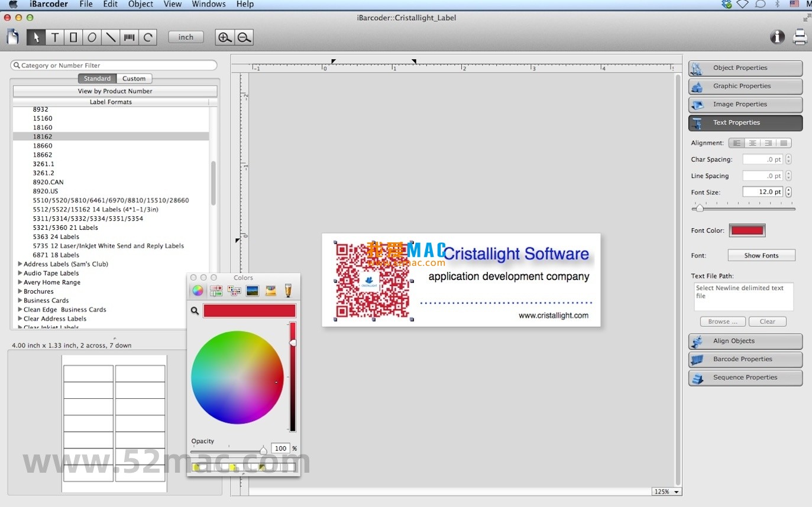The image size is (812, 507).
Task: Click the Show Fonts button
Action: coord(761,255)
